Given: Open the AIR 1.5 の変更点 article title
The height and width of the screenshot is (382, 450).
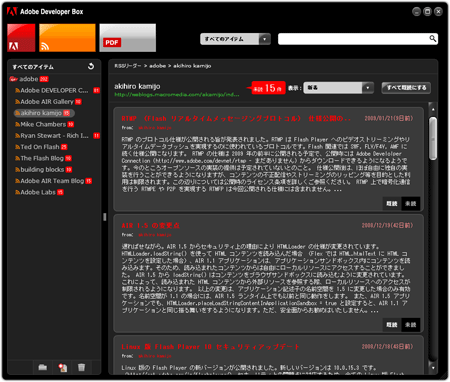Looking at the screenshot, I should coord(150,226).
